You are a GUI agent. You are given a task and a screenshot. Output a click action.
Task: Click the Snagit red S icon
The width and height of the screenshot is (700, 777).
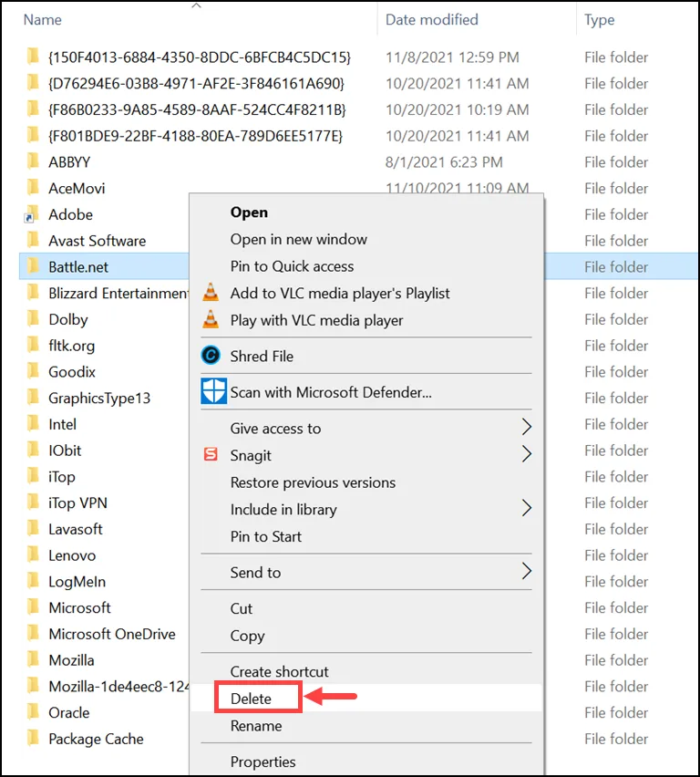click(x=211, y=454)
